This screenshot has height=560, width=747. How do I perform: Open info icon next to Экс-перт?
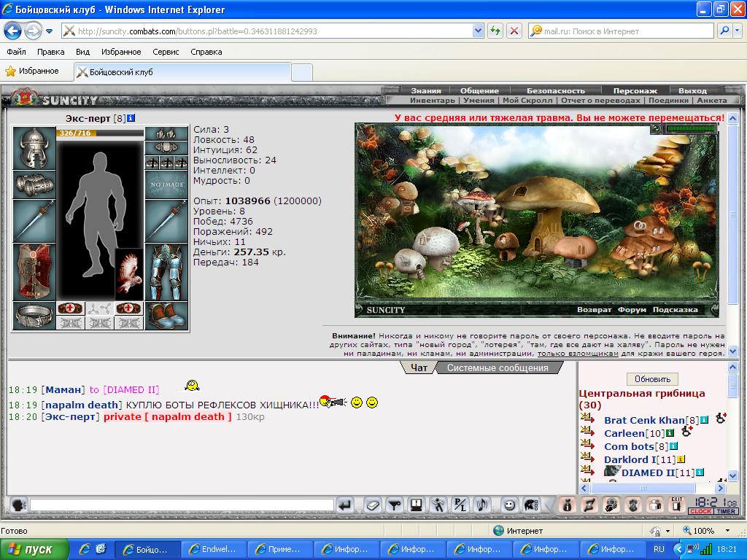coord(131,117)
